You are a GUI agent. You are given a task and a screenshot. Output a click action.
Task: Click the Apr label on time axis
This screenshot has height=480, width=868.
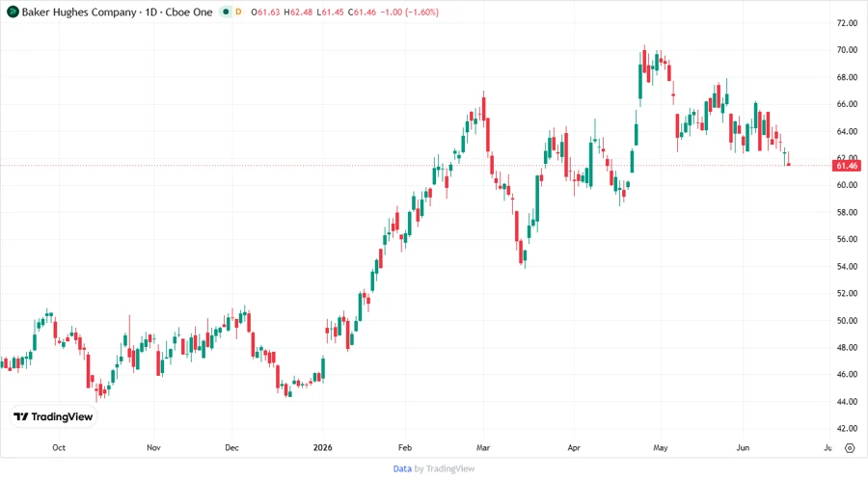pos(574,447)
